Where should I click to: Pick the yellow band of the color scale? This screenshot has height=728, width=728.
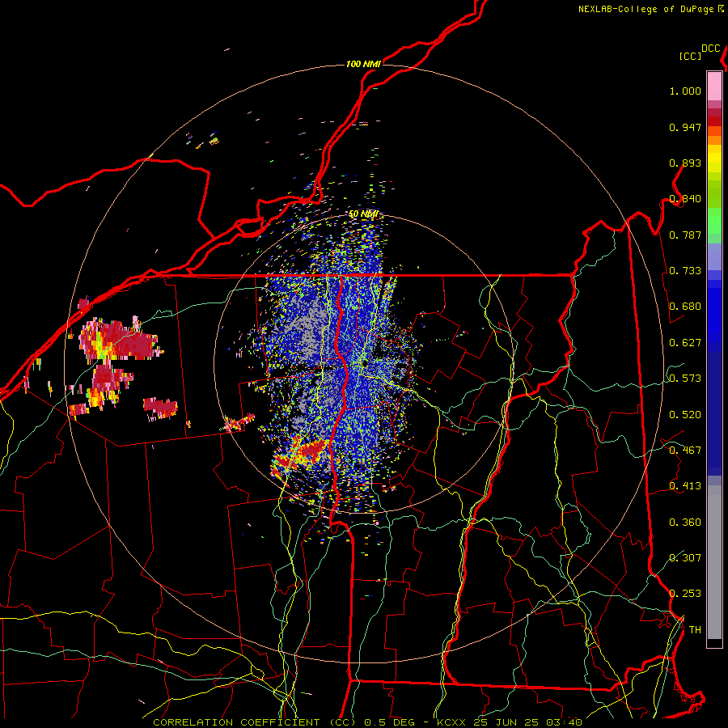[714, 159]
